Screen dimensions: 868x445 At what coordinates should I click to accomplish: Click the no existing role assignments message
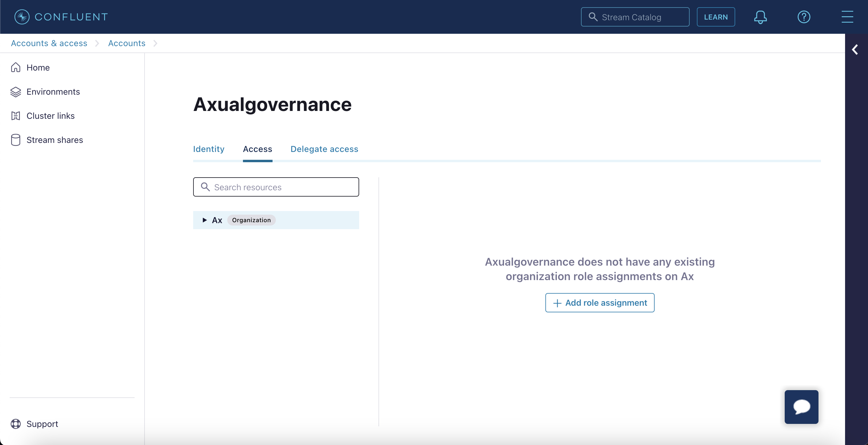click(600, 269)
